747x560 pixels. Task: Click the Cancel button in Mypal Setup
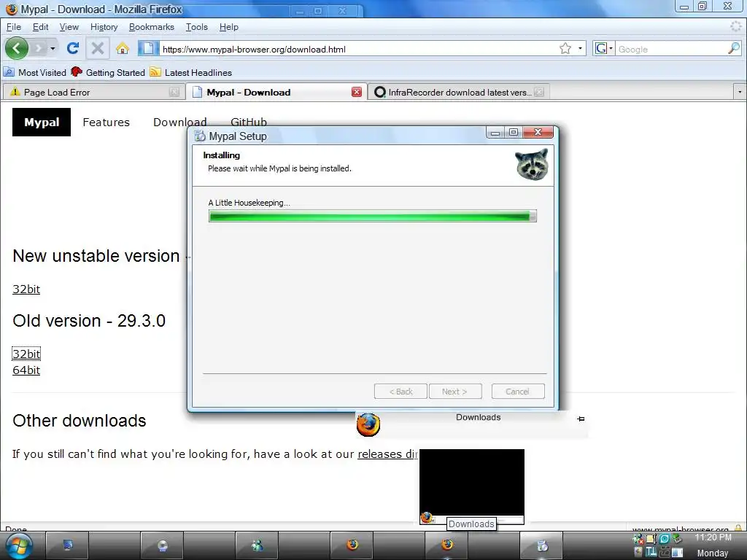517,392
